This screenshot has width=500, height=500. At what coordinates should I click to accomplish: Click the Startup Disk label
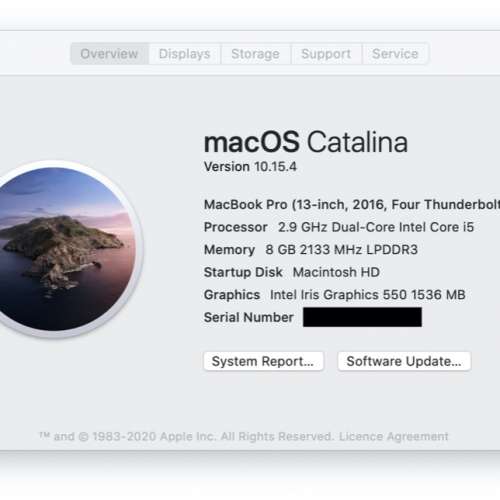coord(243,272)
